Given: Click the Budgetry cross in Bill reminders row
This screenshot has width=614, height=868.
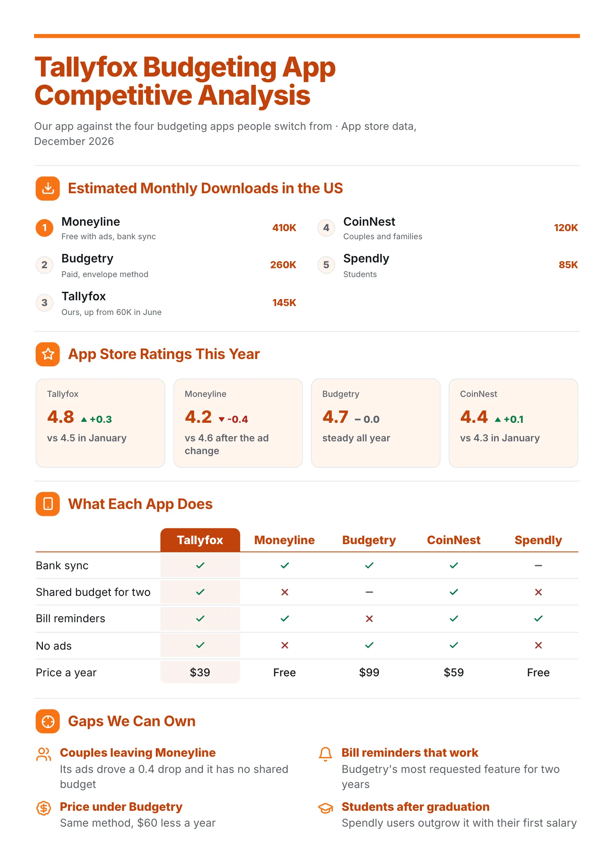Looking at the screenshot, I should click(369, 619).
